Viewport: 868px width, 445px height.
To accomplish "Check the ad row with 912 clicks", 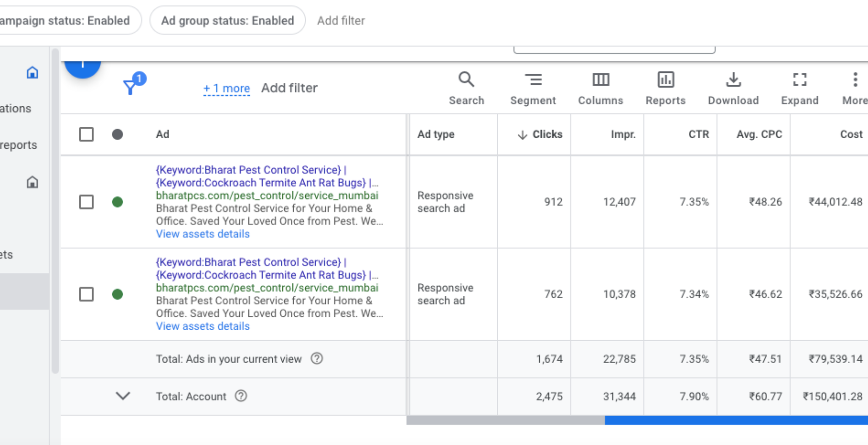I will (x=86, y=202).
